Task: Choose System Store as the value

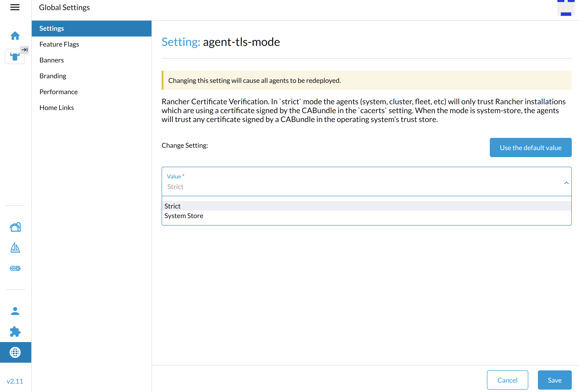Action: click(x=184, y=215)
